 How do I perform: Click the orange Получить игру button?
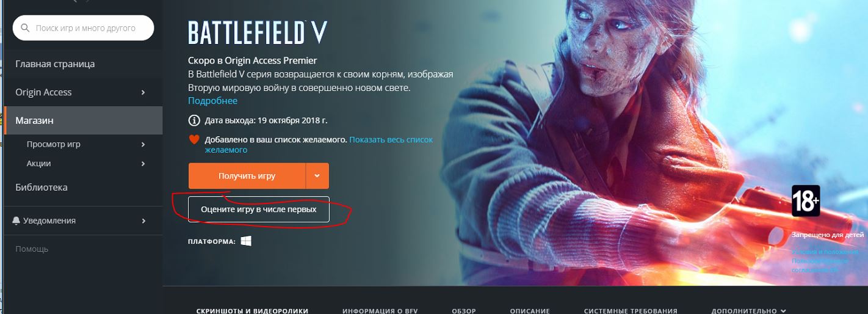(247, 176)
